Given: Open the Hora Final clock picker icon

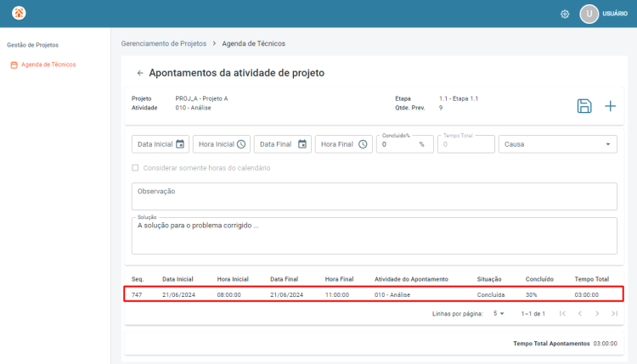Looking at the screenshot, I should 363,144.
